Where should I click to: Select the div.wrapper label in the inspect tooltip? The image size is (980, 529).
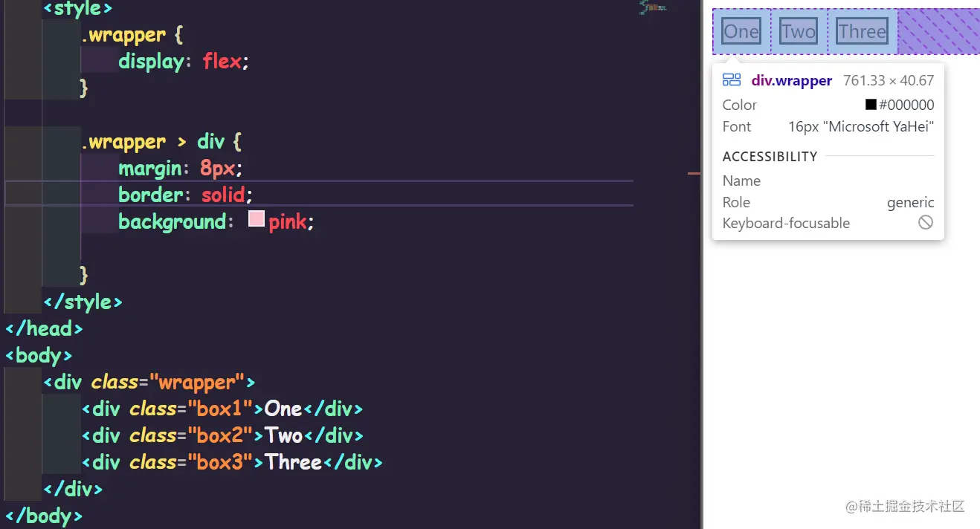click(791, 80)
